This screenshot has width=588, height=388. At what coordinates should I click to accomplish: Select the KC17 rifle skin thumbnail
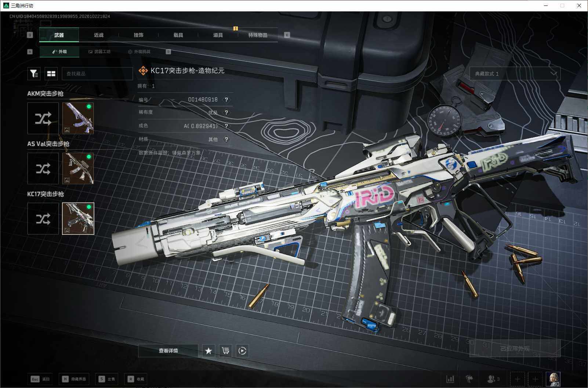[78, 219]
